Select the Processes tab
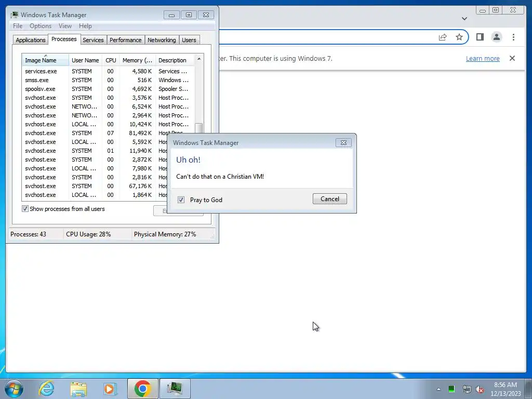This screenshot has height=399, width=532. pos(64,39)
